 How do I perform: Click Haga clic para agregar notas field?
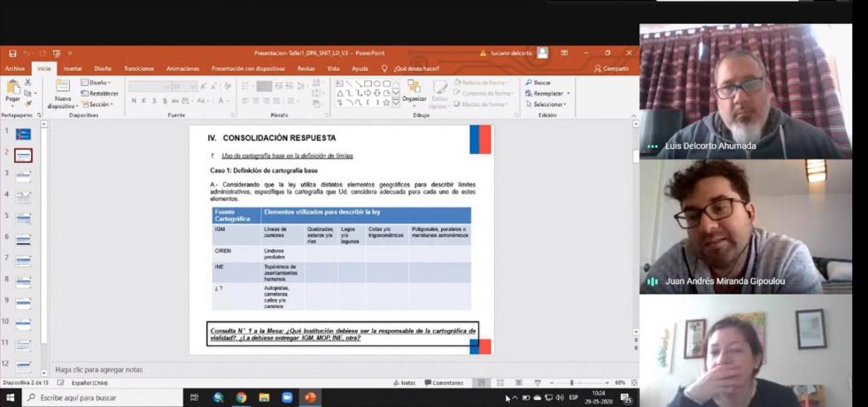98,370
